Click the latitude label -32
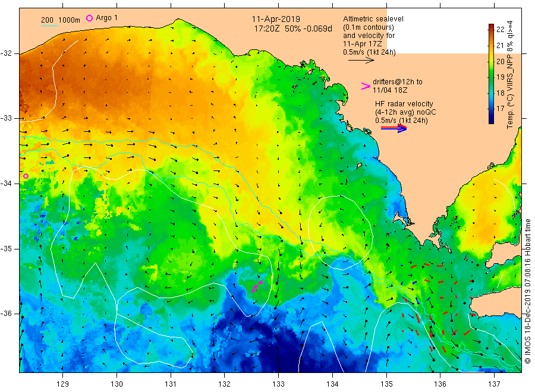Image resolution: width=535 pixels, height=392 pixels. click(6, 53)
